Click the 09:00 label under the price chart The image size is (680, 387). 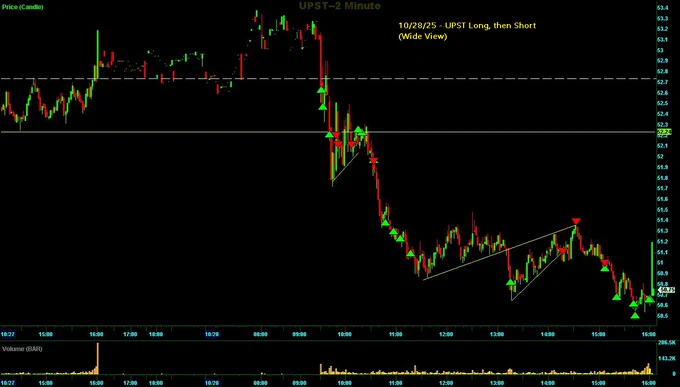coord(299,334)
